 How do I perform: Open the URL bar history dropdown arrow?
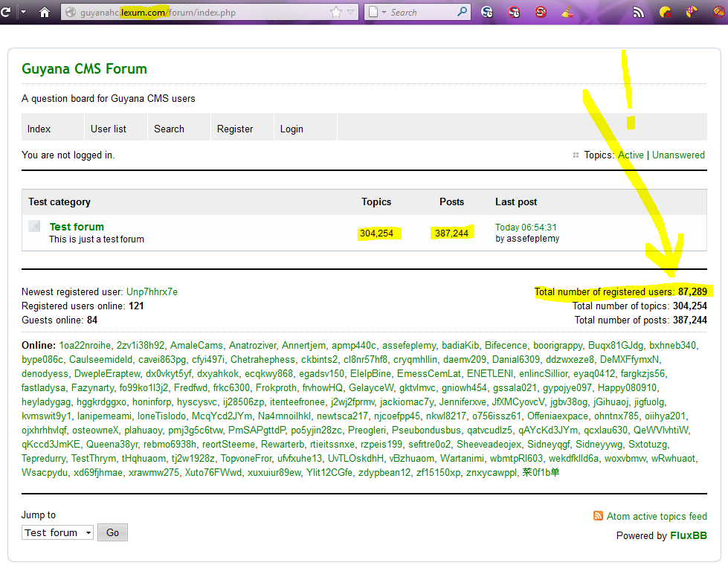click(350, 12)
